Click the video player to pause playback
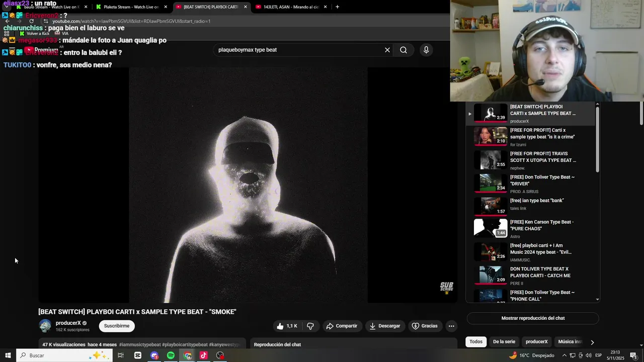This screenshot has height=362, width=644. pyautogui.click(x=248, y=185)
